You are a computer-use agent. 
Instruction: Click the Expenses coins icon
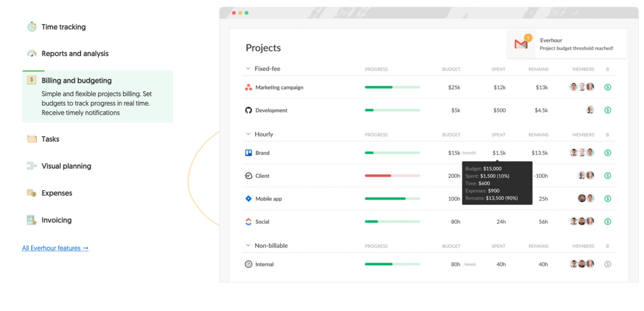(32, 193)
